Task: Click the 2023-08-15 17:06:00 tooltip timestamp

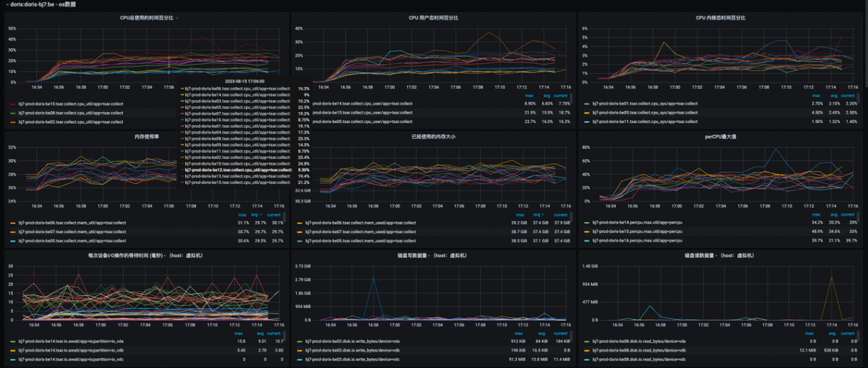Action: click(244, 81)
